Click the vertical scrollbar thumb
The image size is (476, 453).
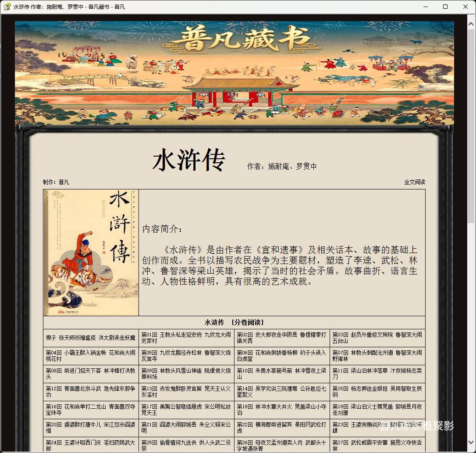pyautogui.click(x=471, y=126)
